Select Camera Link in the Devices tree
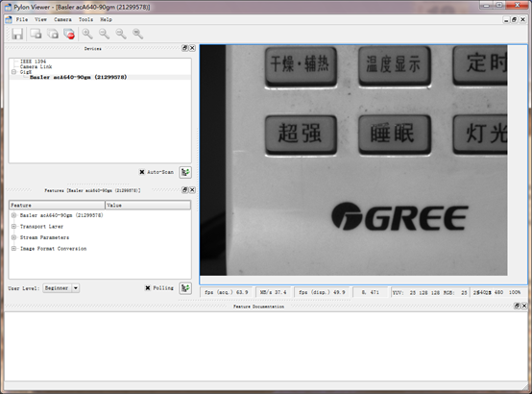 (36, 66)
